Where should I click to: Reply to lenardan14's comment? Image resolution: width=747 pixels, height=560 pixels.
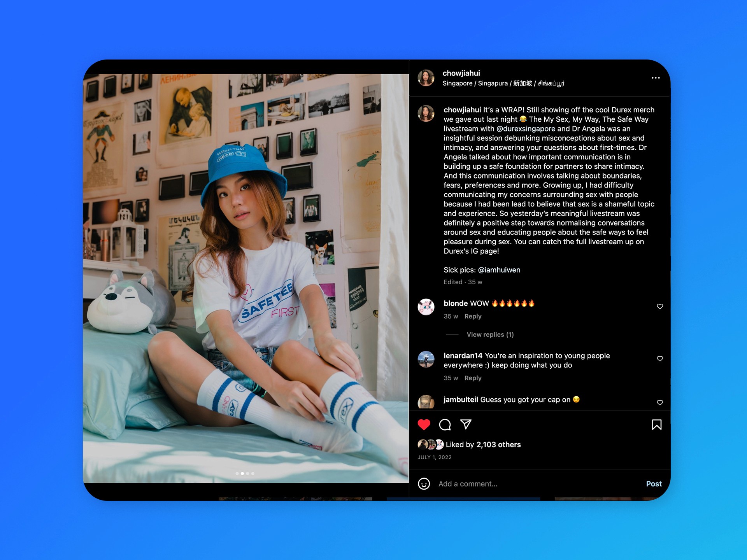coord(473,378)
